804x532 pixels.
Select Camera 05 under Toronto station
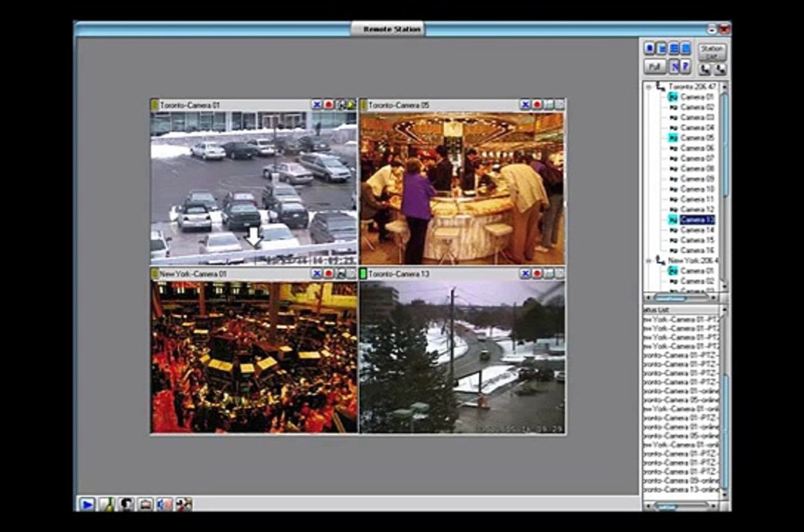tap(697, 138)
